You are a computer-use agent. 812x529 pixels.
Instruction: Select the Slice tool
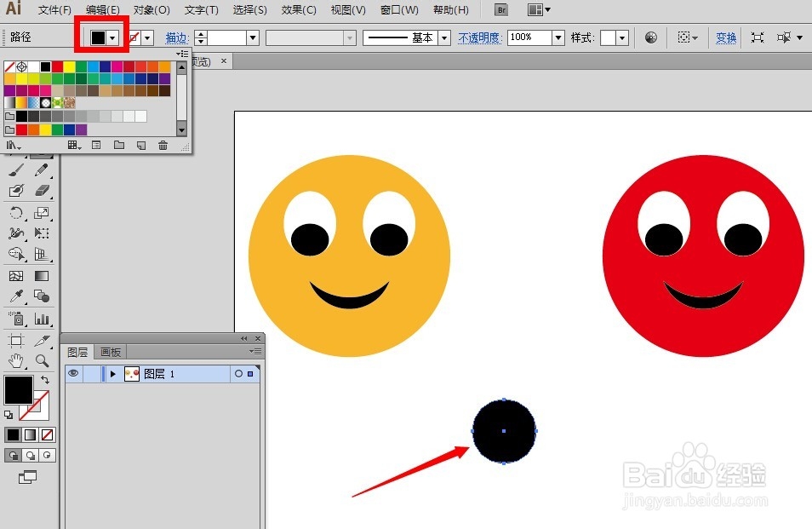point(42,341)
